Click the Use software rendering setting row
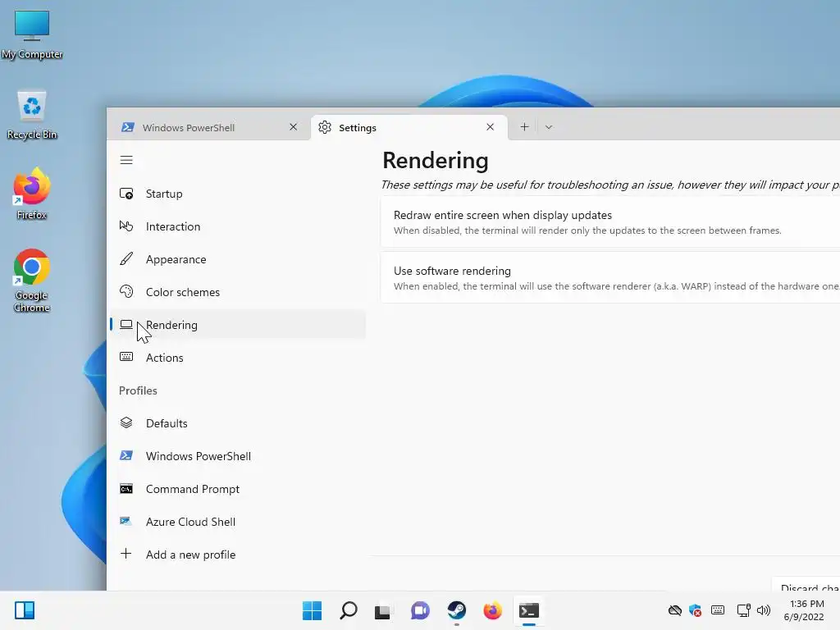 [x=610, y=278]
